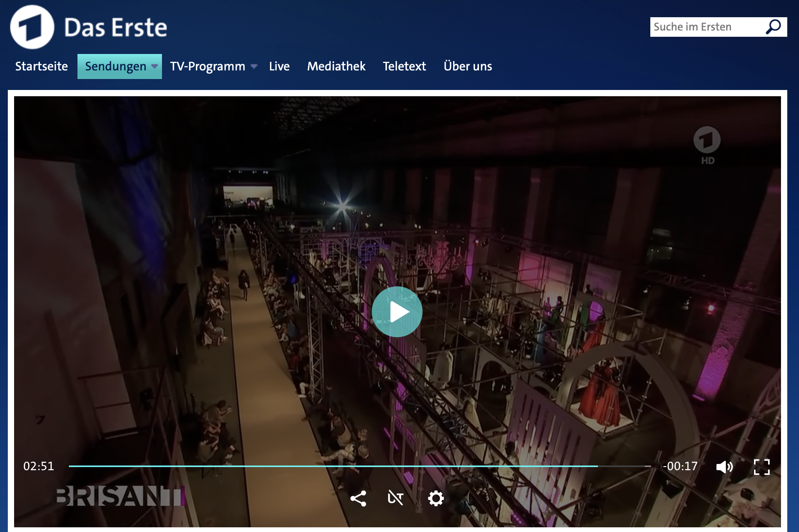
Task: Go to Startseite
Action: (41, 66)
